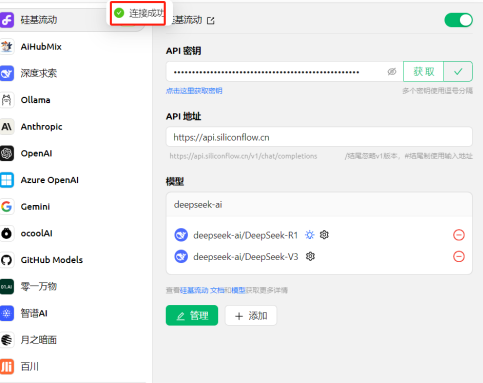Select deepseek-ai/DeepSeek-V3 model name text

point(246,257)
